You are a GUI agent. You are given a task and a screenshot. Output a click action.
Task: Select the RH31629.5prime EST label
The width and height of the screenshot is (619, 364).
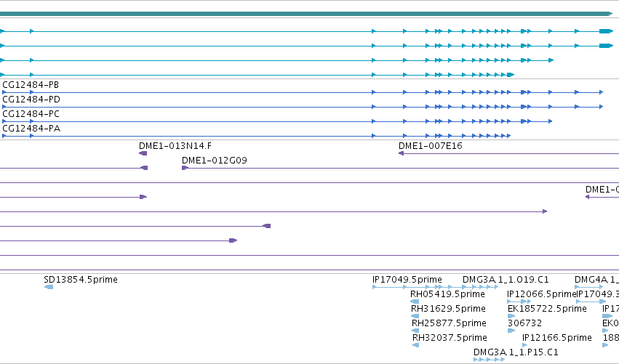(x=449, y=309)
